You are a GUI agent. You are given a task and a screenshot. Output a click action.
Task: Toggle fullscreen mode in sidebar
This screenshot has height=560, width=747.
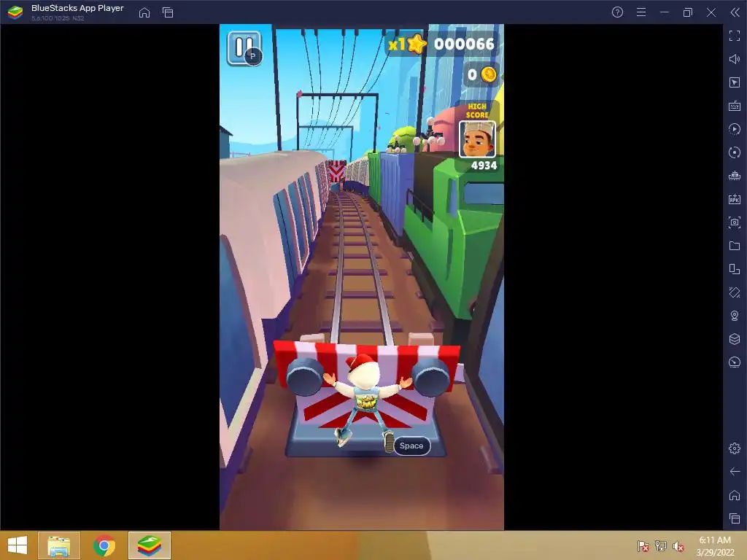(735, 36)
